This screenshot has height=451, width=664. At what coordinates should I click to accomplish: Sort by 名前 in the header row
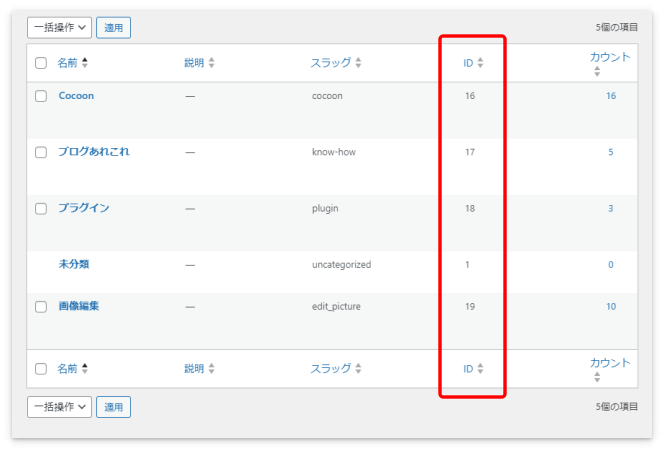[x=67, y=63]
